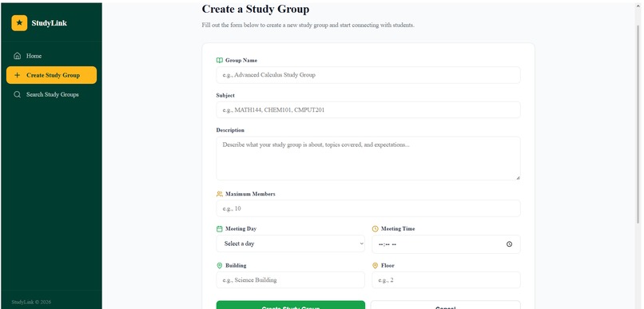The image size is (644, 309).
Task: Click the 'Fill out the form below' subtitle
Action: 308,25
